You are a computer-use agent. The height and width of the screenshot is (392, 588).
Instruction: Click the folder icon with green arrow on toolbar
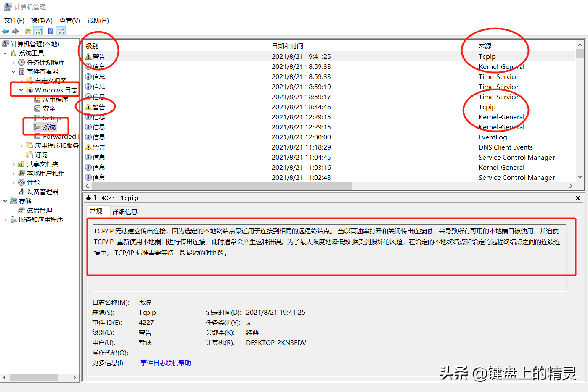click(27, 31)
